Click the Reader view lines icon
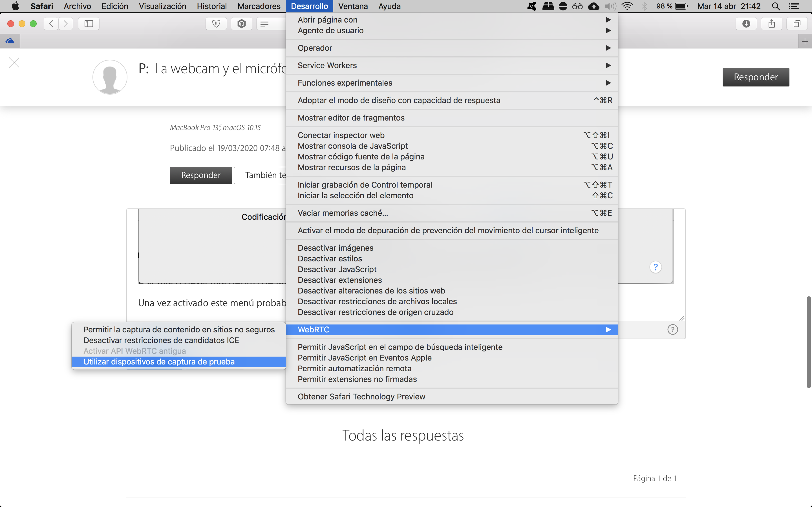Viewport: 812px width, 507px height. (264, 23)
